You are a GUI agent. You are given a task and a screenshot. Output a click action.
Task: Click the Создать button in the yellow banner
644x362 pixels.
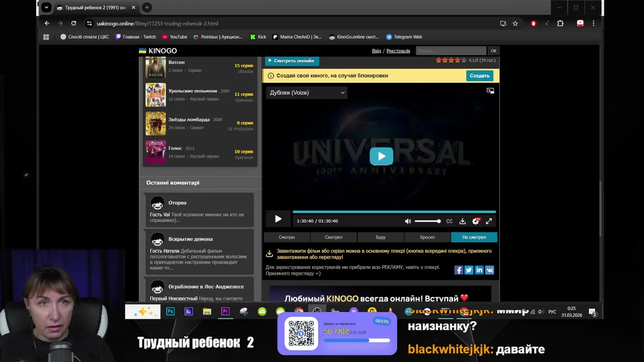(x=479, y=76)
